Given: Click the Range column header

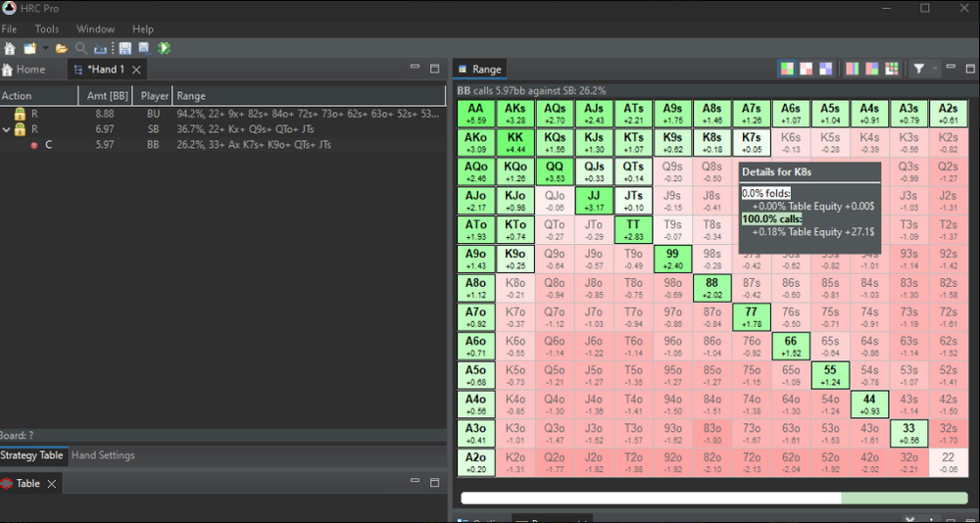Looking at the screenshot, I should point(309,96).
